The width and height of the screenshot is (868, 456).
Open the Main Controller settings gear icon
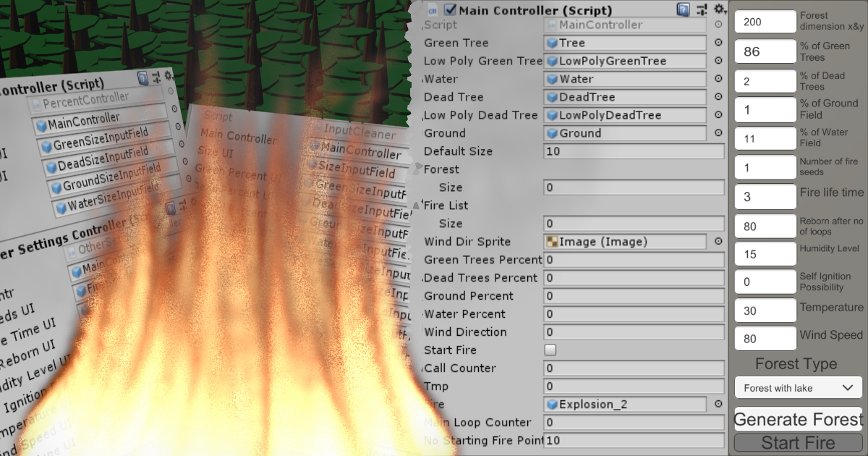tap(720, 9)
